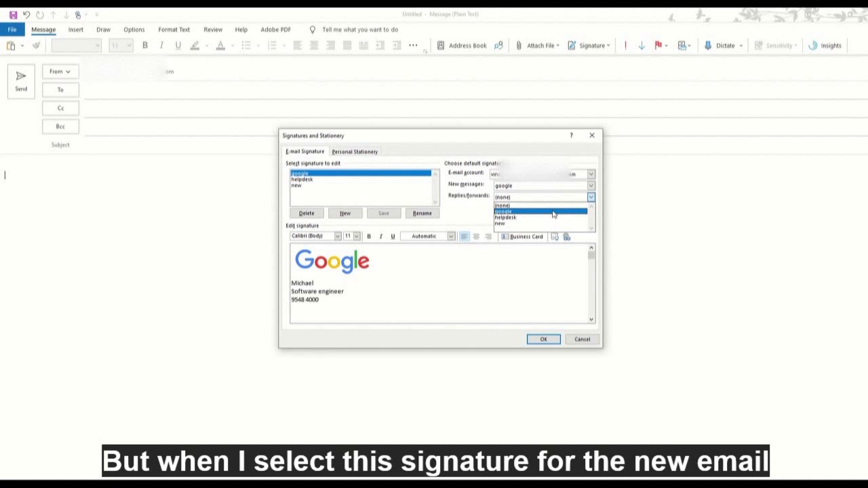
Task: Click the Undo arrow in title bar
Action: click(26, 15)
